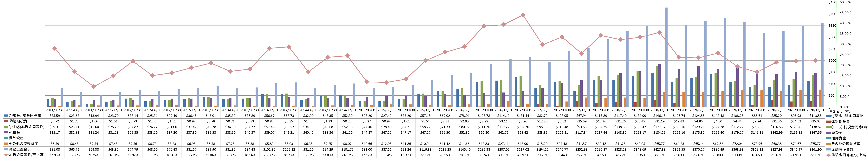Select the $75.77 other current assets cell
868x158 pixels.
(x=815, y=144)
